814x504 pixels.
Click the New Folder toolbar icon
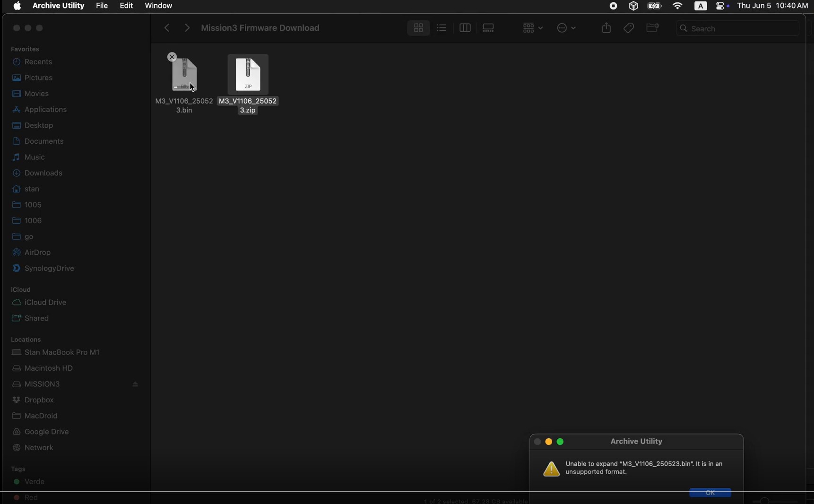click(652, 28)
